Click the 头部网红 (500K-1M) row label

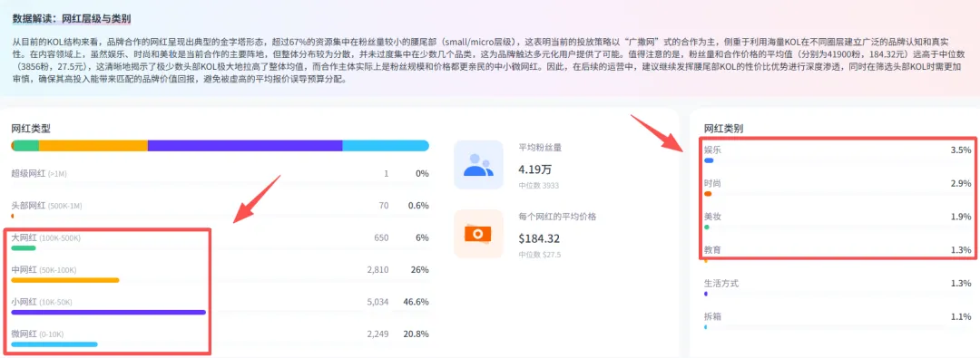click(x=47, y=206)
